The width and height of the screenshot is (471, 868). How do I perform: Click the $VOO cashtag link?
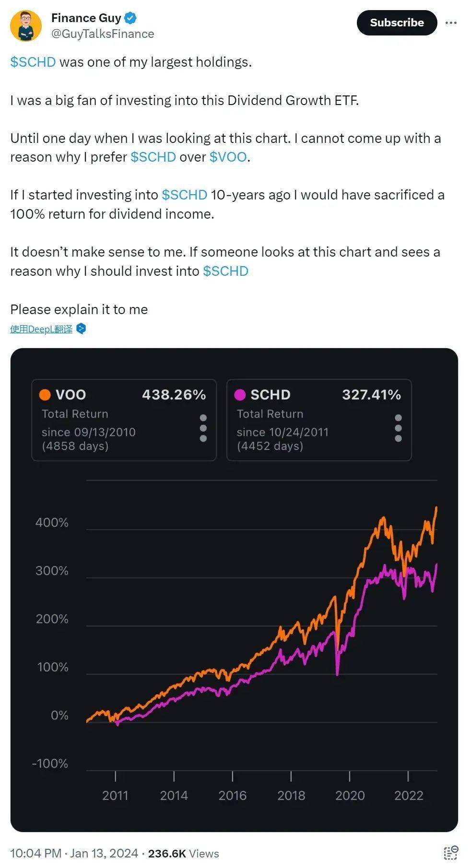(228, 157)
